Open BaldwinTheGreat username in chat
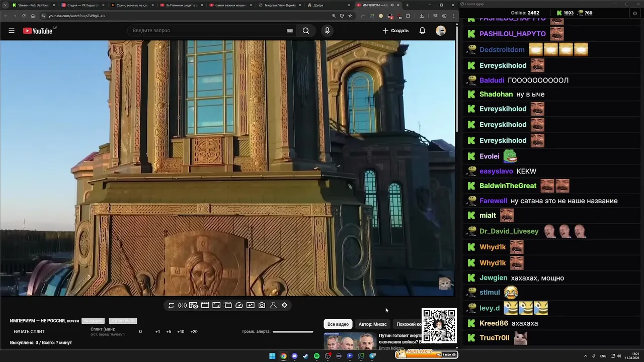 pos(508,186)
